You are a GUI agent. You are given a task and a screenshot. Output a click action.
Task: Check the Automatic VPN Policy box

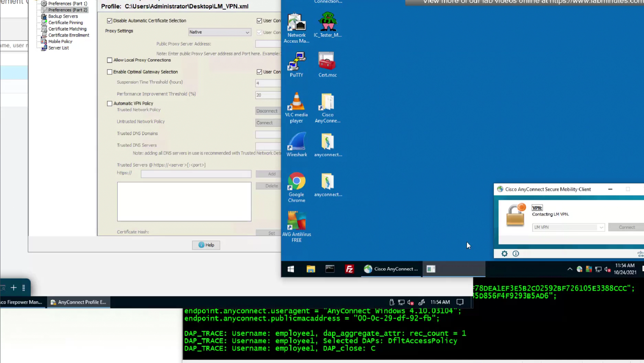click(x=110, y=103)
